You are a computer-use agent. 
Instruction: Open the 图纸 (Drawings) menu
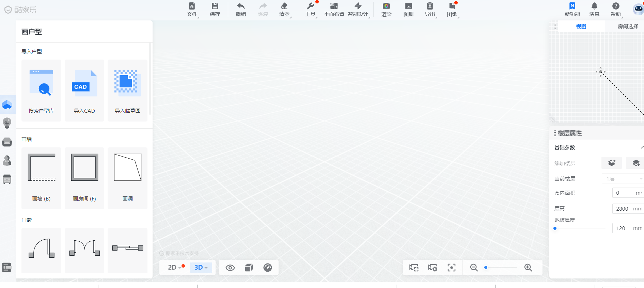[453, 10]
